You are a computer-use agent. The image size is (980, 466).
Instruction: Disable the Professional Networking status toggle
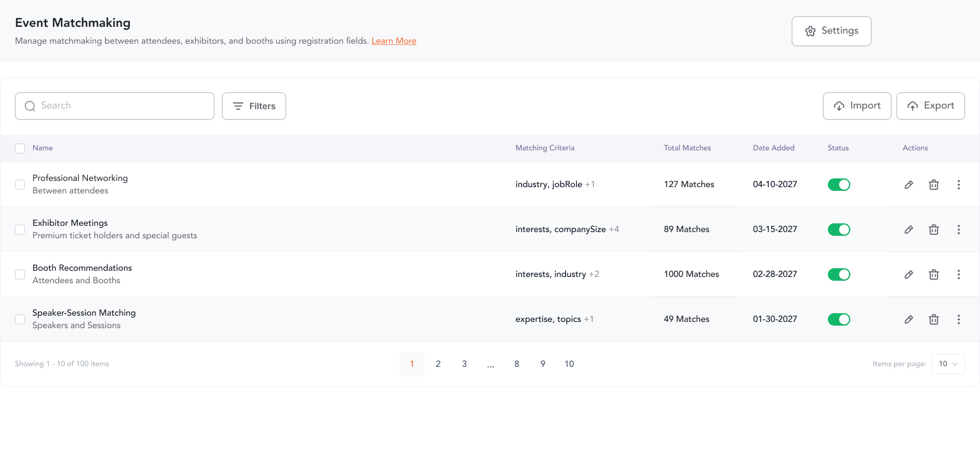click(838, 185)
